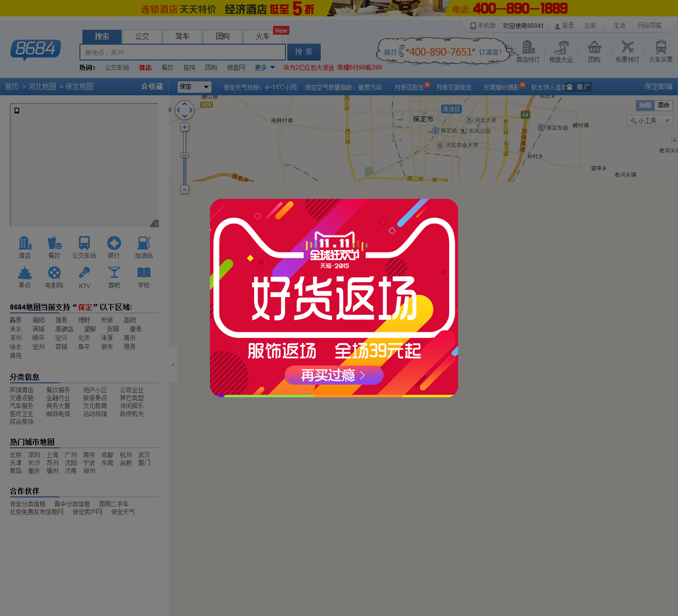Click the 注册 register link
The height and width of the screenshot is (616, 678).
[590, 25]
